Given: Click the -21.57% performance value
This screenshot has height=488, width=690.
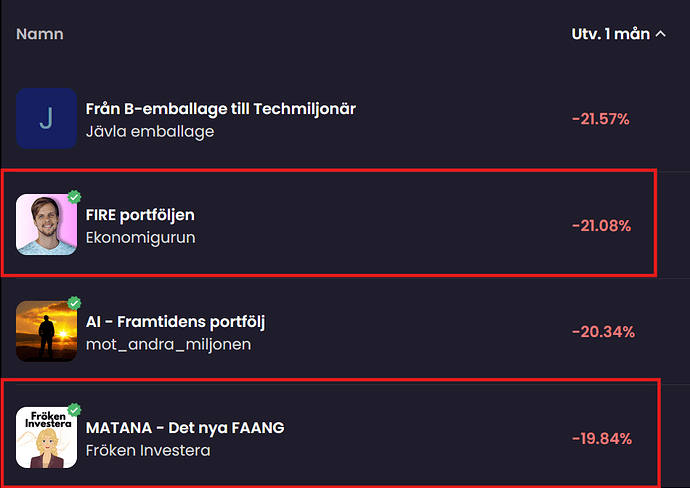Looking at the screenshot, I should [600, 119].
